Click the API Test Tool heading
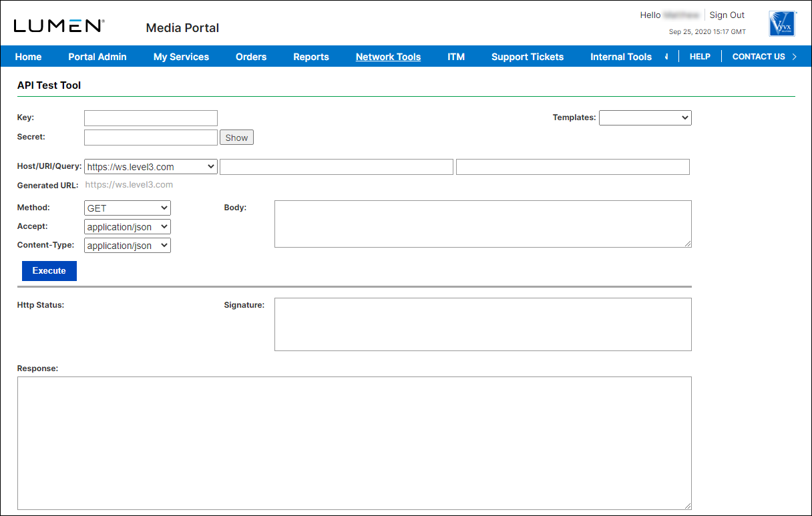Screen dimensions: 812x516 49,85
